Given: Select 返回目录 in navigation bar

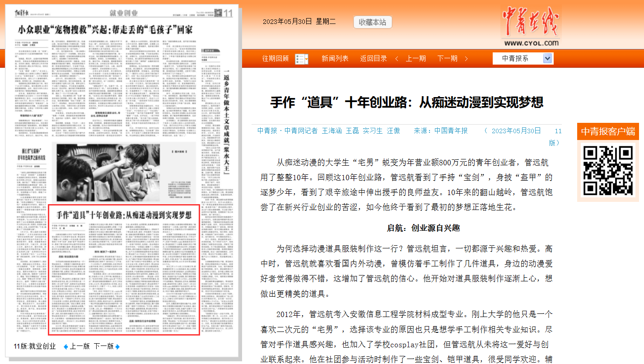Looking at the screenshot, I should [x=373, y=59].
